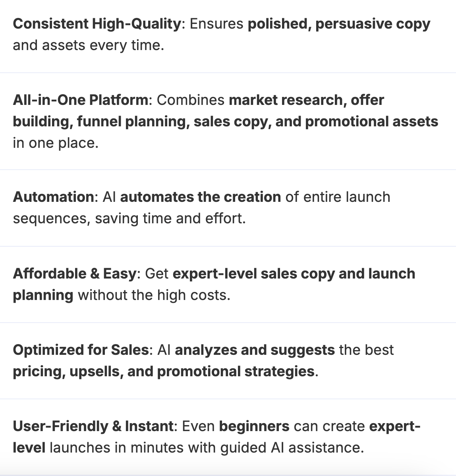This screenshot has width=456, height=476.
Task: Click the bold 'polished, persuasive copy' text
Action: pyautogui.click(x=339, y=24)
